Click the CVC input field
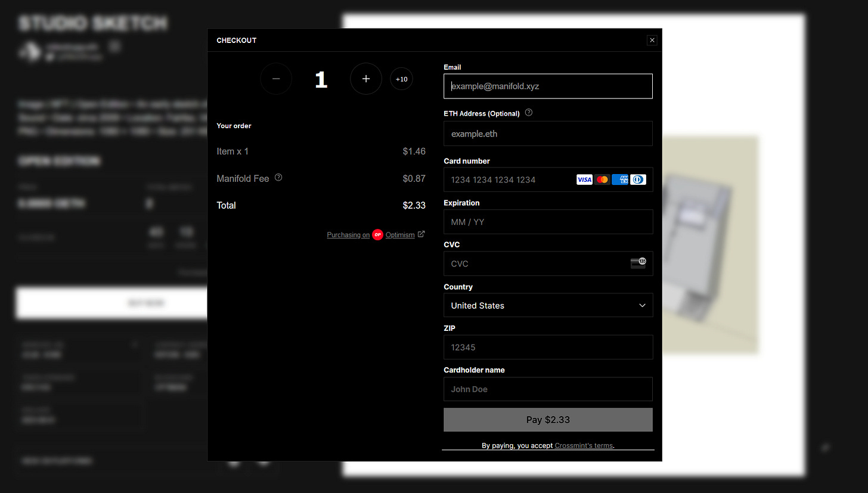 [548, 263]
